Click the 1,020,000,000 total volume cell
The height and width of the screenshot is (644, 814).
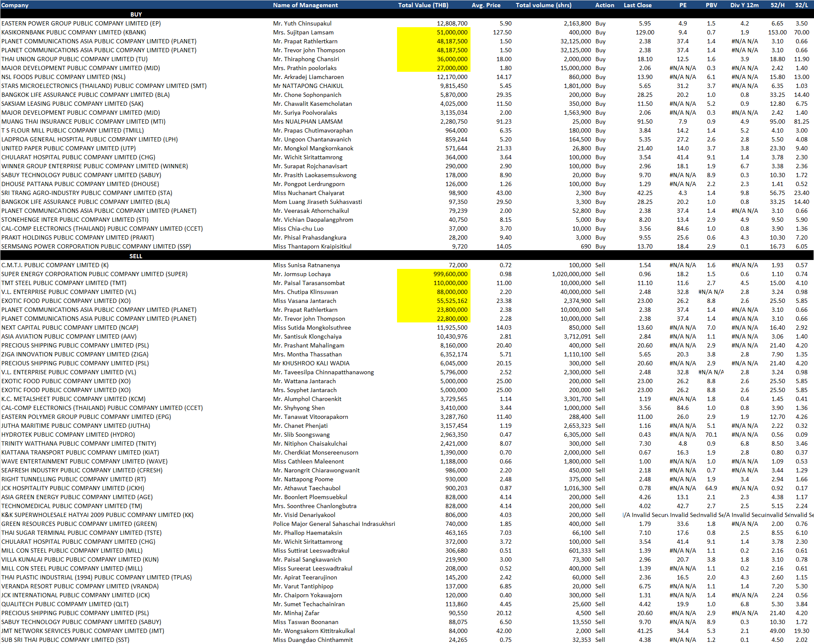pos(571,274)
